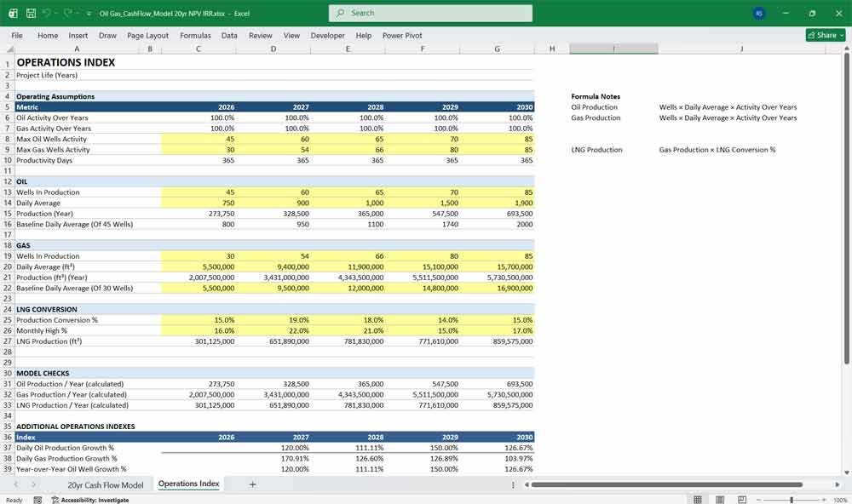Click Accessibility: Investigate in status bar
The width and height of the screenshot is (852, 504).
(x=90, y=500)
